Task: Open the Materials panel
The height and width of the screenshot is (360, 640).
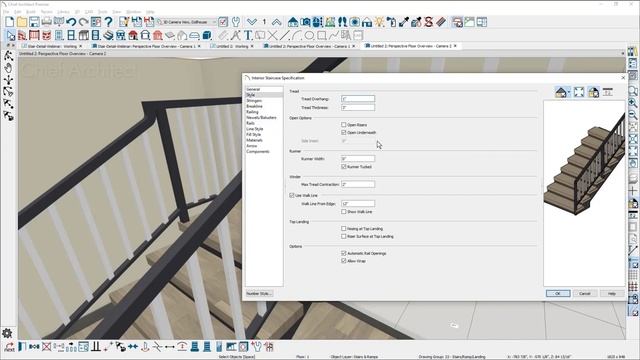Action: 254,140
